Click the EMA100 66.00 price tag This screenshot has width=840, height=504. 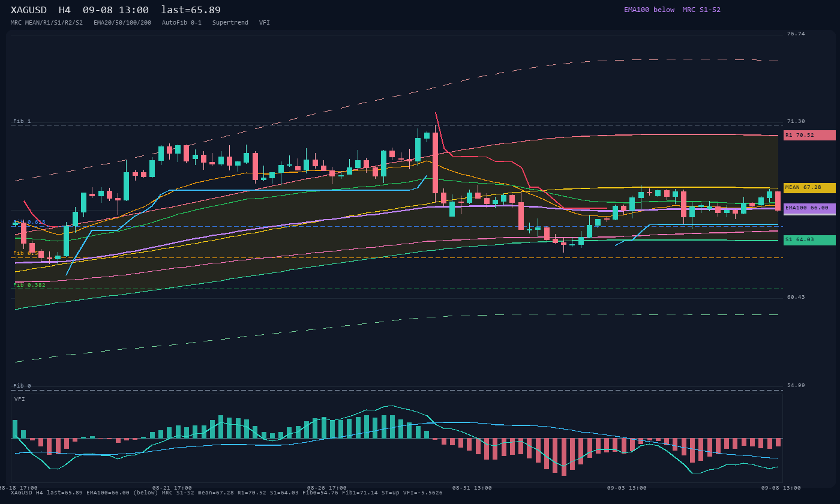[809, 208]
